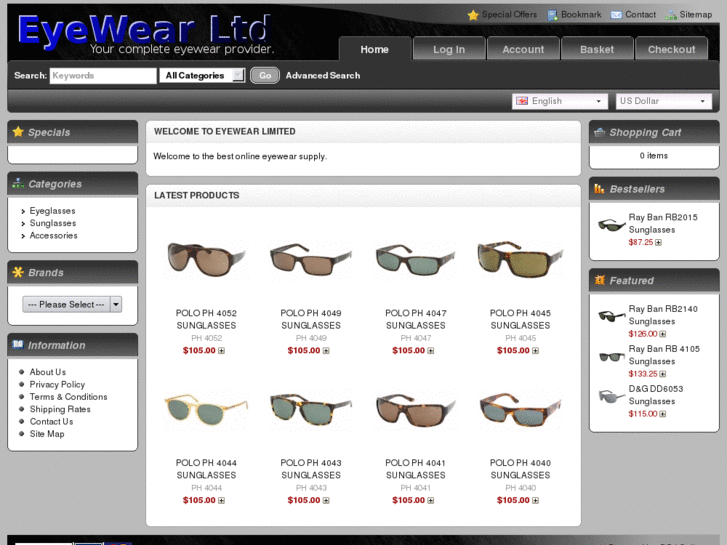Click the Go search button

[265, 76]
